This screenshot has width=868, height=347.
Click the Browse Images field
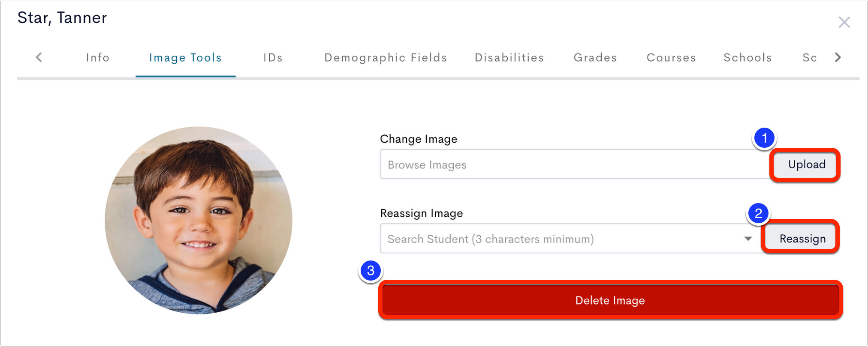tap(575, 164)
